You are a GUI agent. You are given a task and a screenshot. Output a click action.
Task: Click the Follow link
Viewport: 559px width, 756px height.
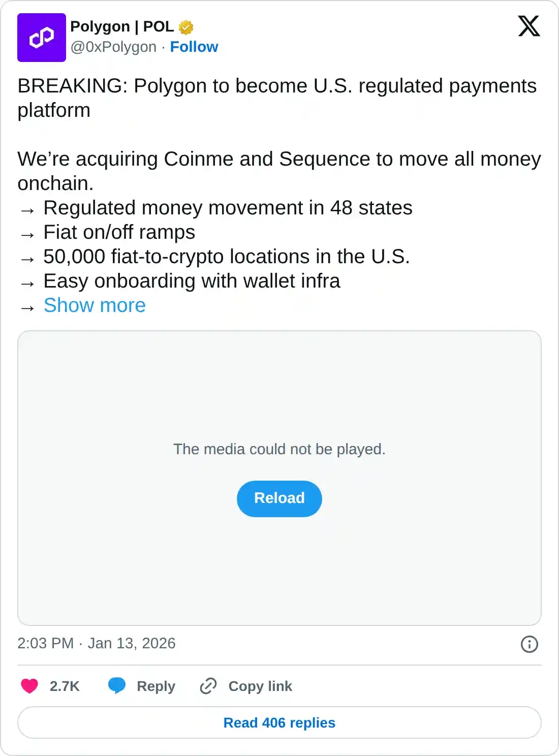click(195, 47)
